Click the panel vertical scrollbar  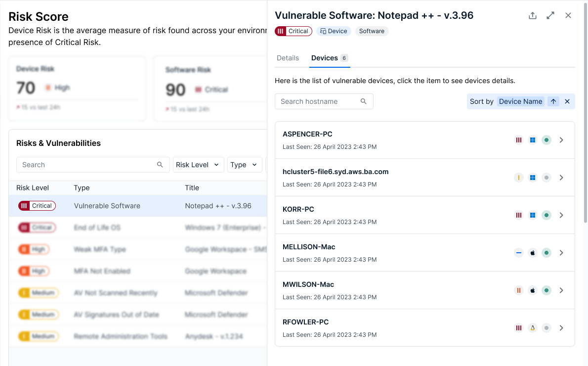click(586, 113)
